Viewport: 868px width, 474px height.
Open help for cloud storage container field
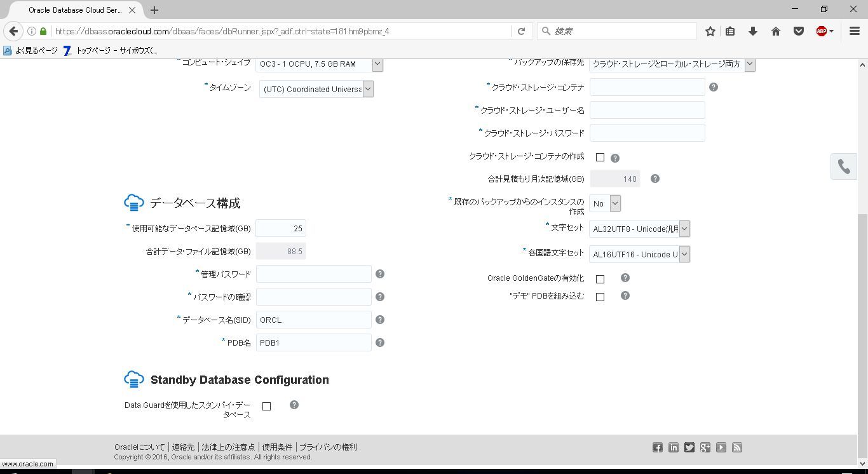714,87
